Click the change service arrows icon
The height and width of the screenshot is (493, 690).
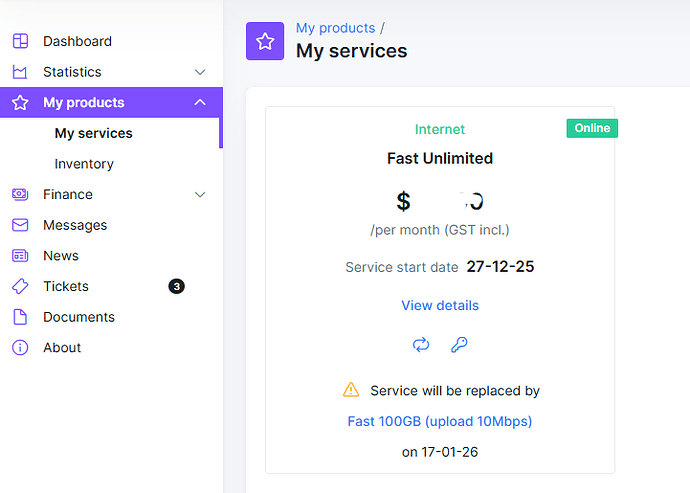(x=421, y=345)
